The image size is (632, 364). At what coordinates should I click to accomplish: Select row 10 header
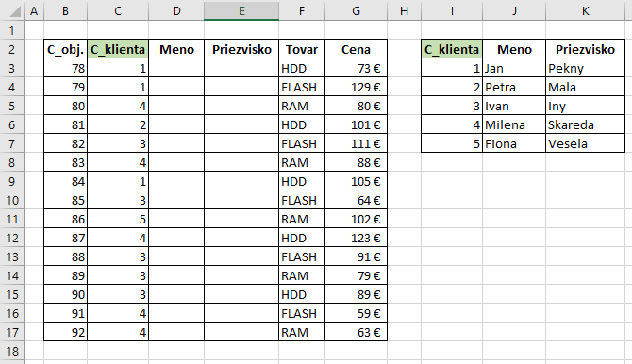coord(12,200)
